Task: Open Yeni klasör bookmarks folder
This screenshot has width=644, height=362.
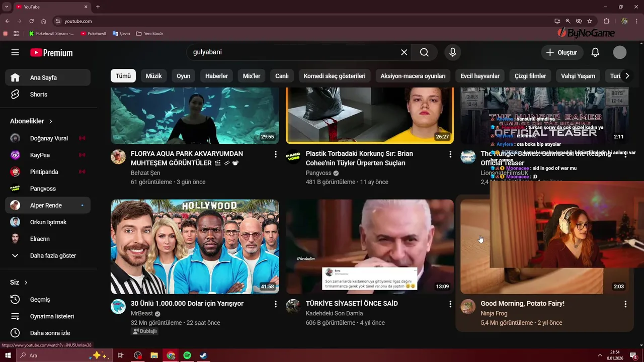Action: [149, 34]
